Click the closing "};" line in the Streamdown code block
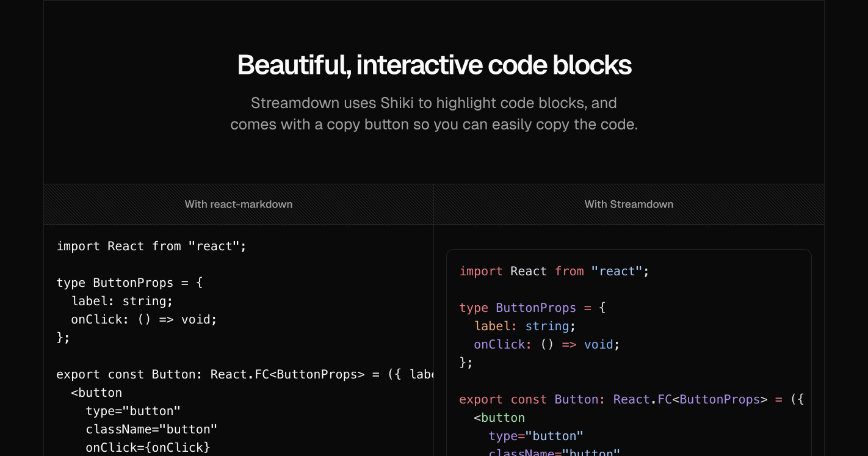The height and width of the screenshot is (456, 868). tap(466, 363)
